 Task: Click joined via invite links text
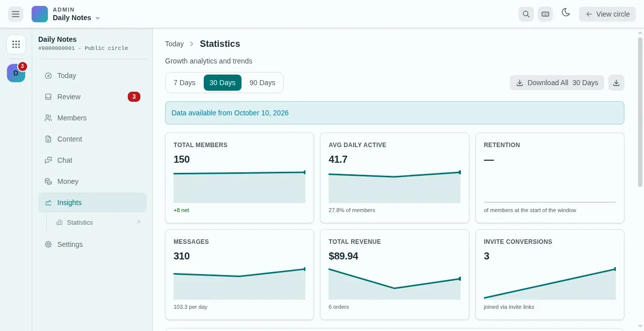click(x=509, y=307)
